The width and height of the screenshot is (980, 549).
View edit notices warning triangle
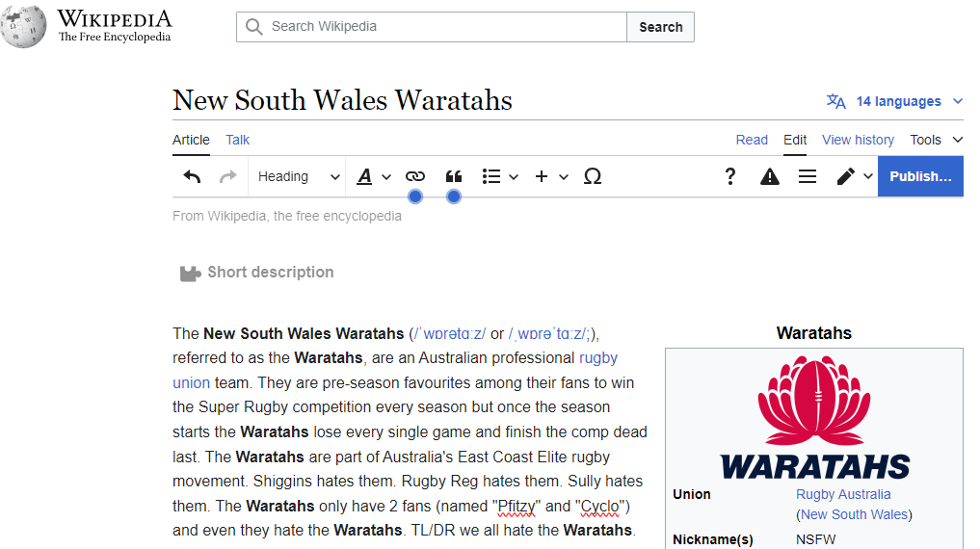(x=769, y=177)
